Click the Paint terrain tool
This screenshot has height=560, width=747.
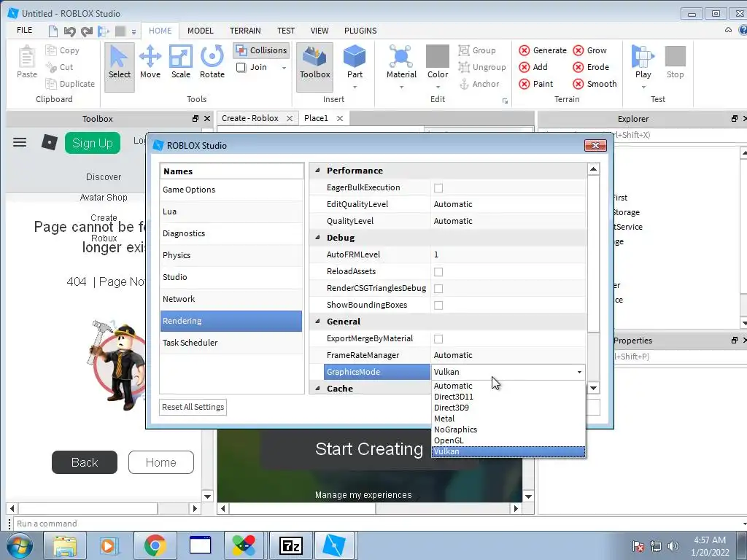[x=536, y=84]
